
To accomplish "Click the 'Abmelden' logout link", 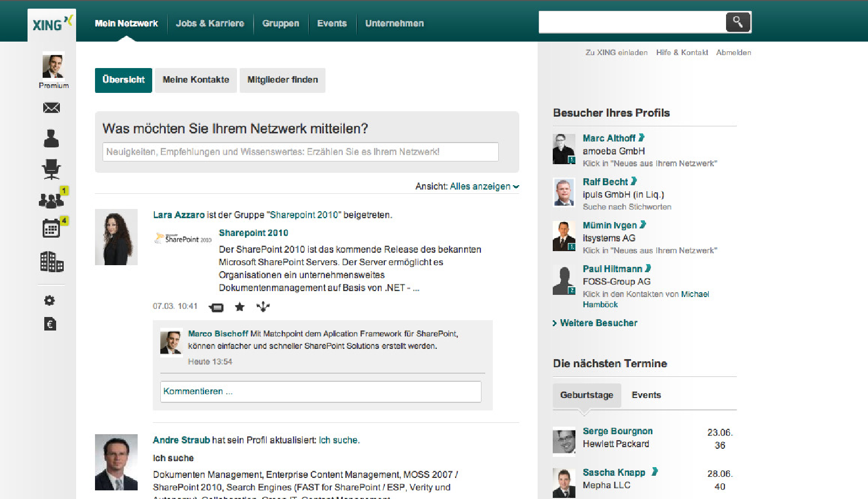I will (733, 52).
